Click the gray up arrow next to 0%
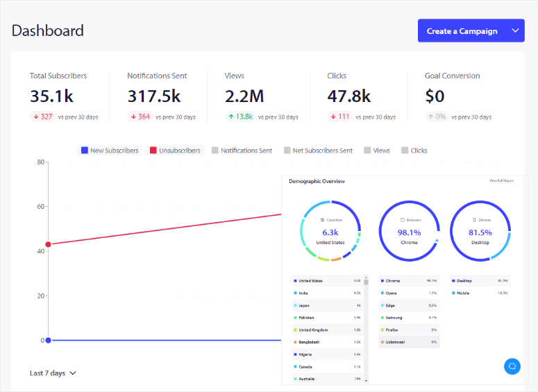The image size is (538, 392). tap(431, 117)
